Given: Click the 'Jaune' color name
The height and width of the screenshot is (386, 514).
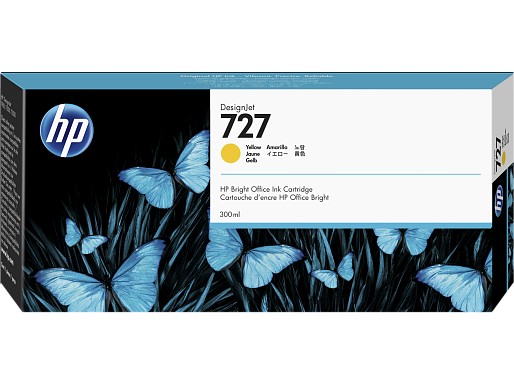Looking at the screenshot, I should tap(253, 154).
